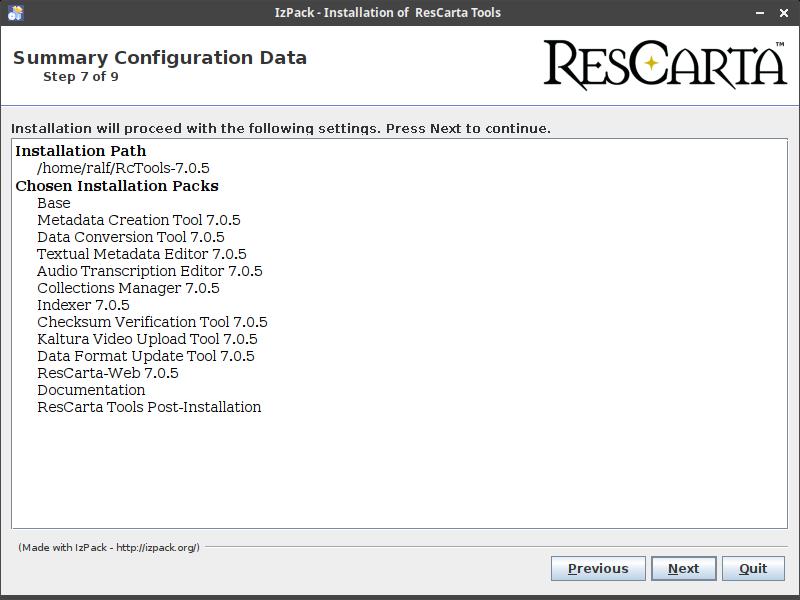Image resolution: width=800 pixels, height=600 pixels.
Task: Close the IzPack installer window
Action: coord(784,13)
